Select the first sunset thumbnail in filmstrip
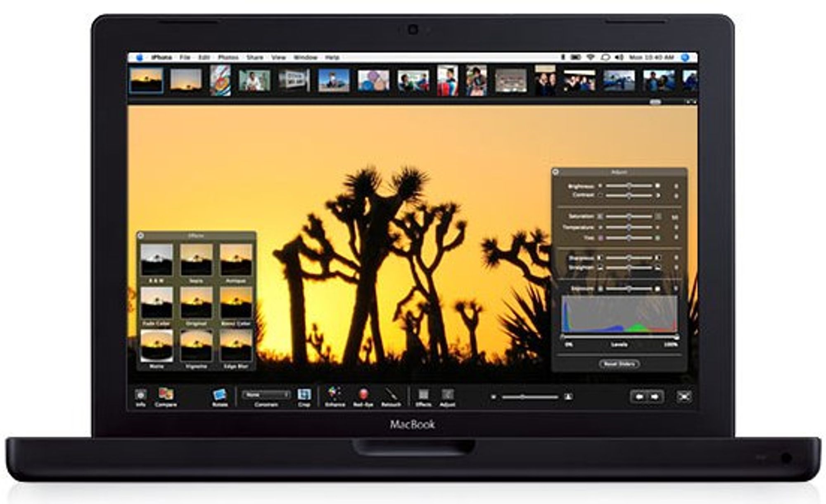 (146, 80)
